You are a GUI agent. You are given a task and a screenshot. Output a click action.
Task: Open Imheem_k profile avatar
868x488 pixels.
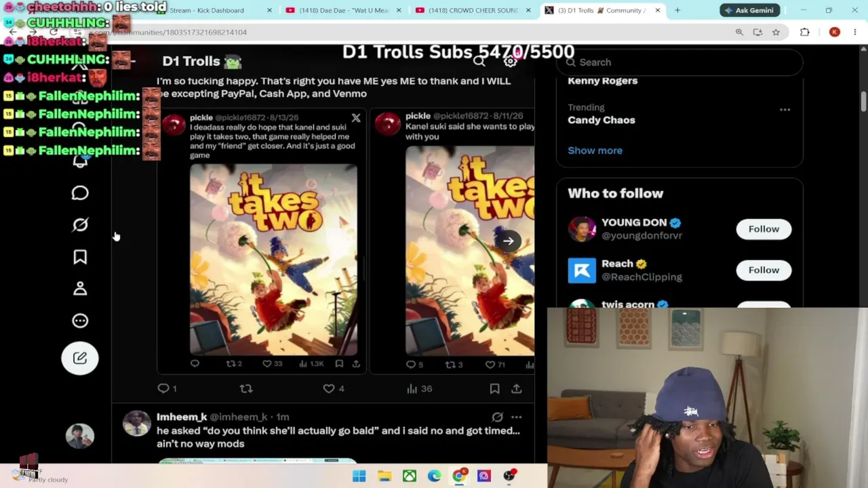(136, 424)
